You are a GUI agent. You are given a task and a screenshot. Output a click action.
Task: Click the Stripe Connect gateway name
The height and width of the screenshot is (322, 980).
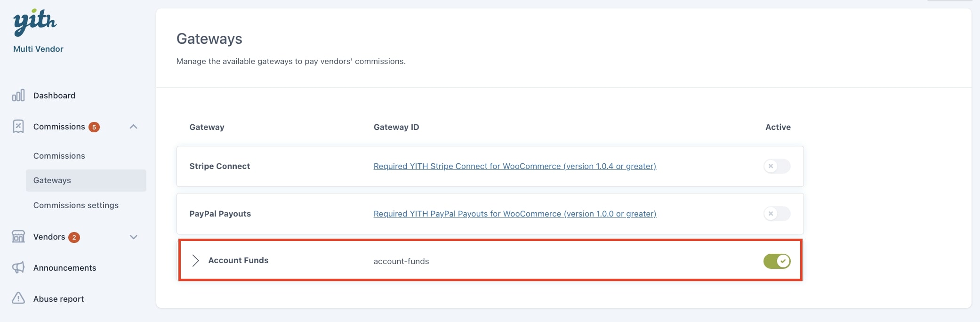(219, 166)
